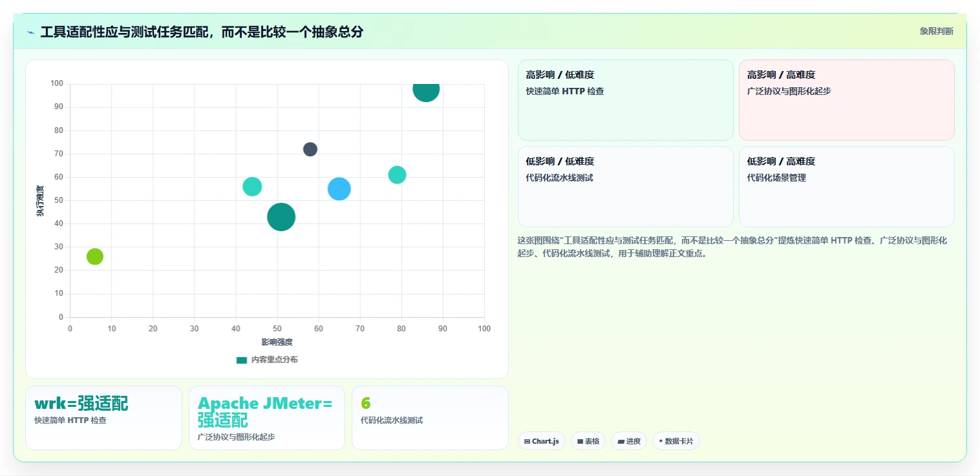Click 广泛协议与图形化起步 in the pink quadrant card
The image size is (980, 476).
pyautogui.click(x=789, y=92)
